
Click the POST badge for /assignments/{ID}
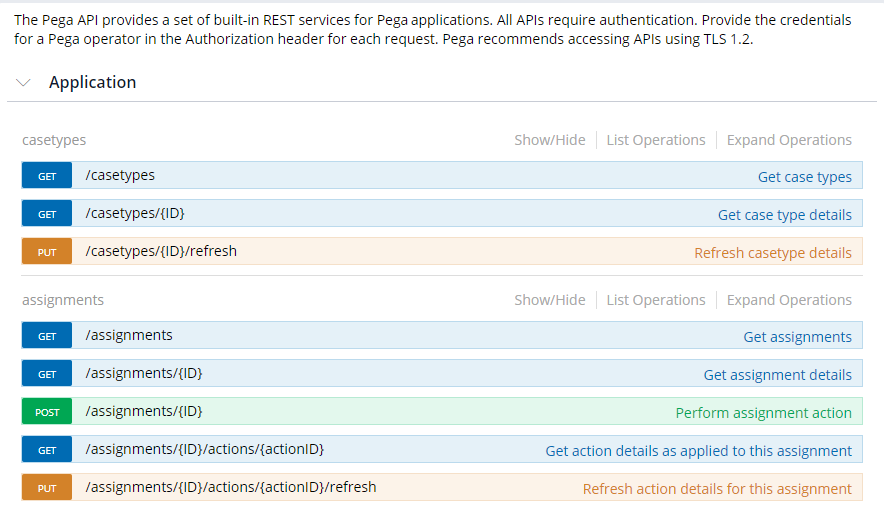47,412
